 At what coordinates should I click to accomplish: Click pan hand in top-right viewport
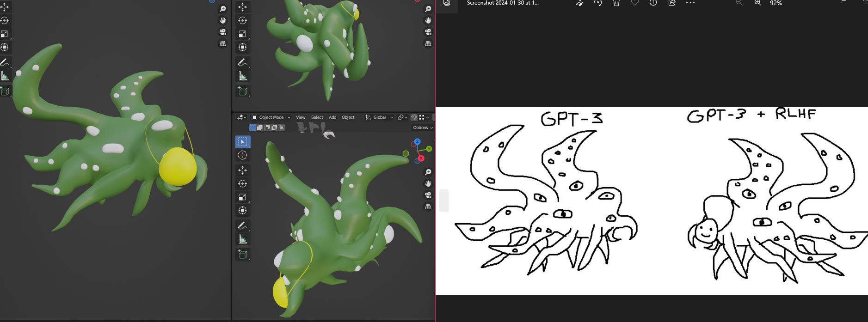tap(428, 20)
